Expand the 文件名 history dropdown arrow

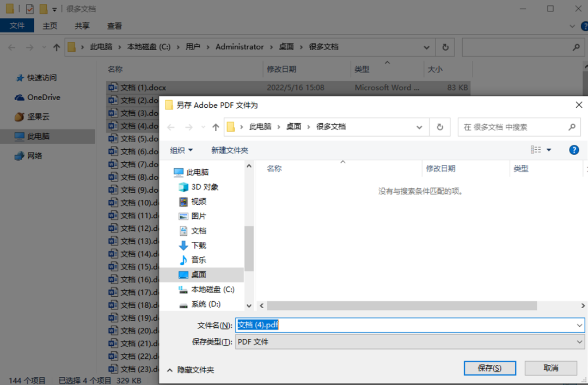pos(579,325)
